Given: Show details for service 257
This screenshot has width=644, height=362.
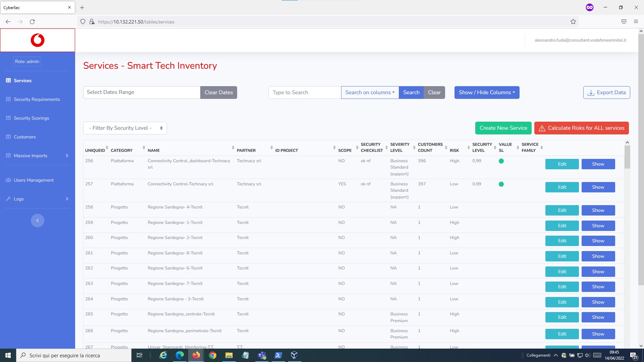Looking at the screenshot, I should tap(598, 187).
